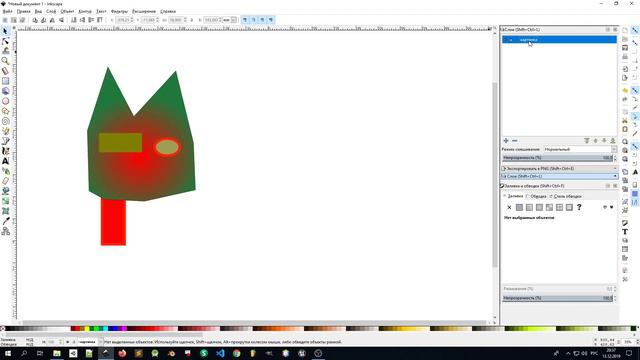The width and height of the screenshot is (640, 360).
Task: Select the Spray tool
Action: 5,171
